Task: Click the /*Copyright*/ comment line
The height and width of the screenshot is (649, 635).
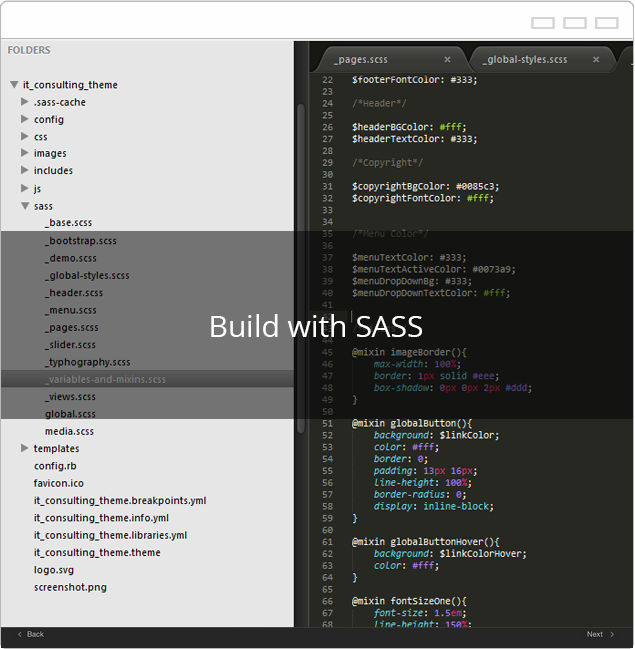Action: (x=387, y=163)
